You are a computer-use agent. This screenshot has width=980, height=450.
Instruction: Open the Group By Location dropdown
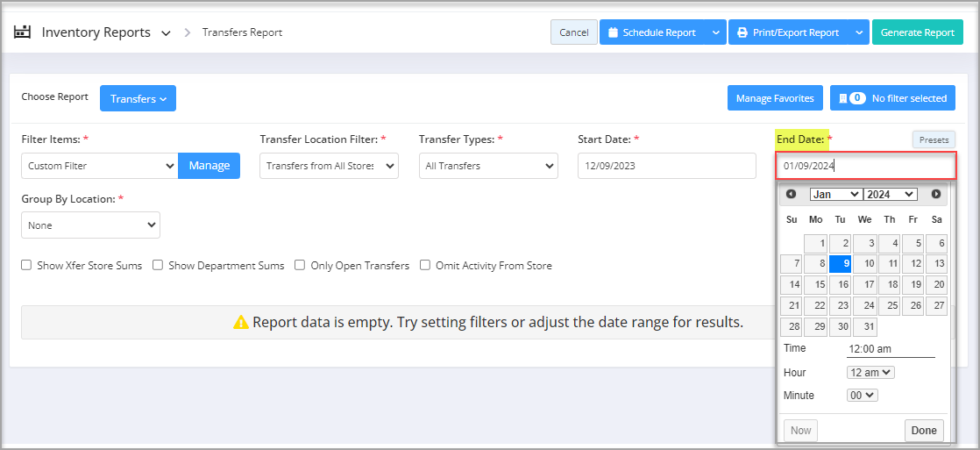90,225
